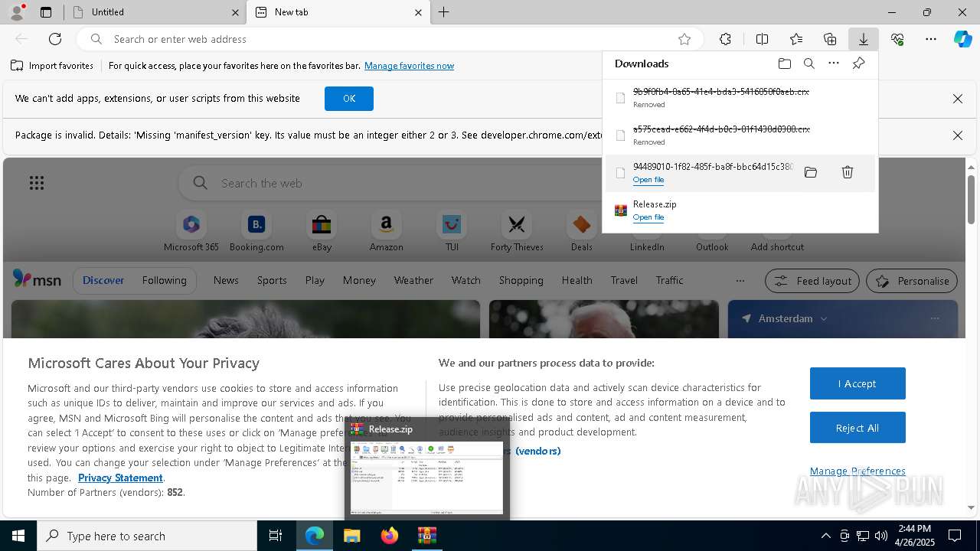Search downloads magnifier icon

809,64
